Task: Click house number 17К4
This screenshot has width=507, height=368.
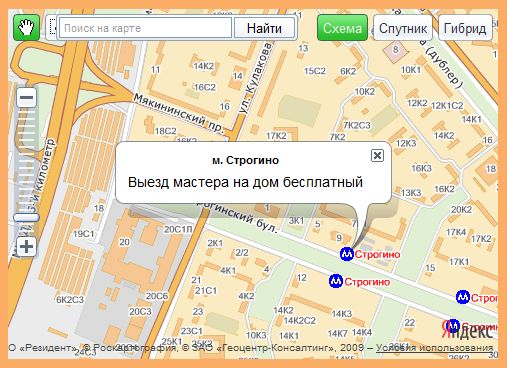Action: pyautogui.click(x=456, y=232)
